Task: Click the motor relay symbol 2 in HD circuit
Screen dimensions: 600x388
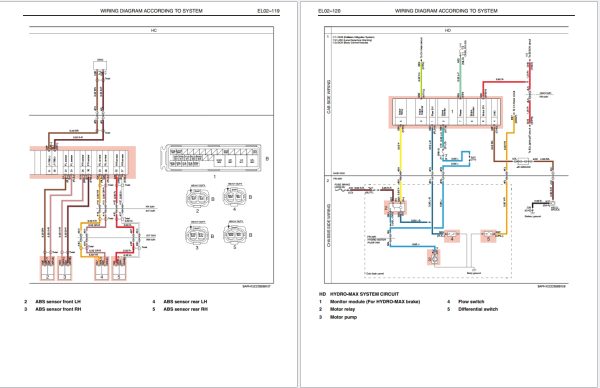Action: (x=396, y=208)
